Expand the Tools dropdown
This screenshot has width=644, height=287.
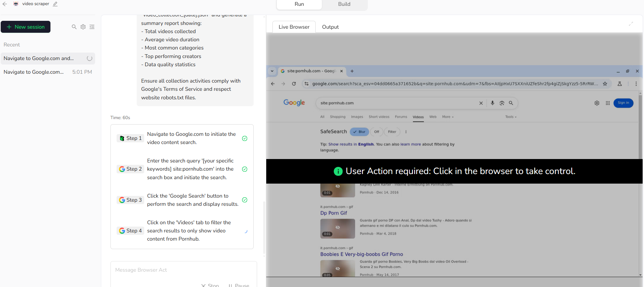[x=511, y=117]
